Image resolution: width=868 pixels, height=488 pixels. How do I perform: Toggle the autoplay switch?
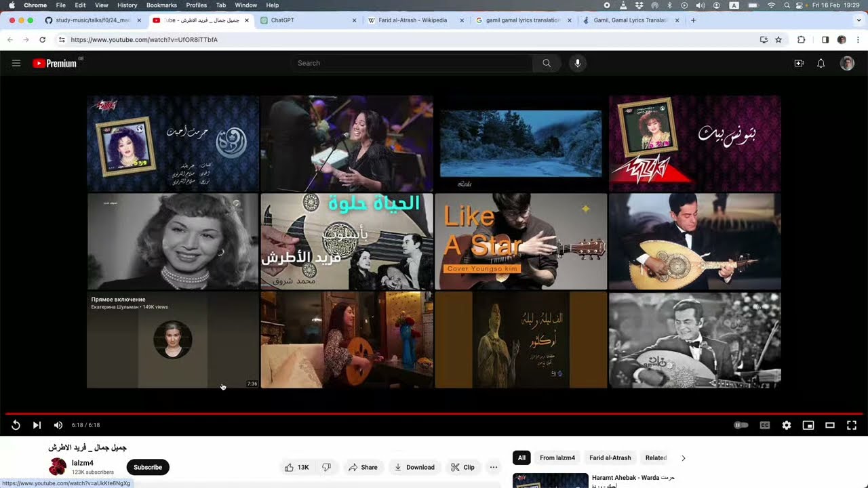(741, 425)
